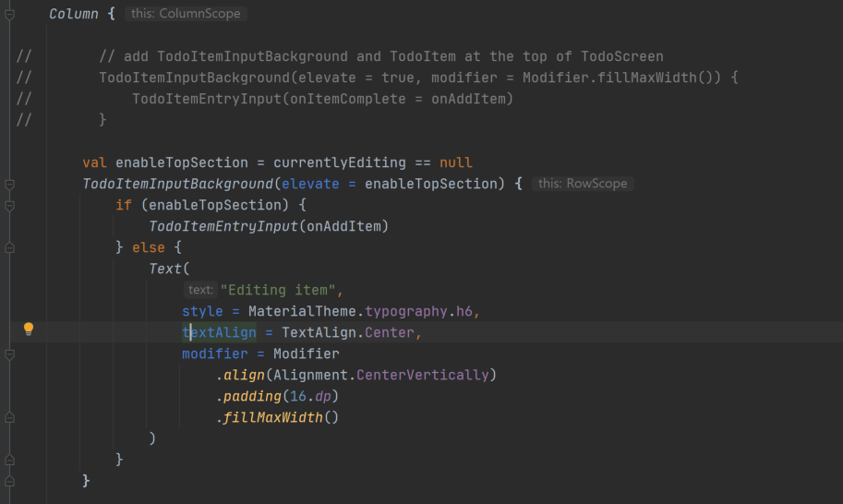
Task: Click the '.padding' modifier call
Action: point(248,396)
